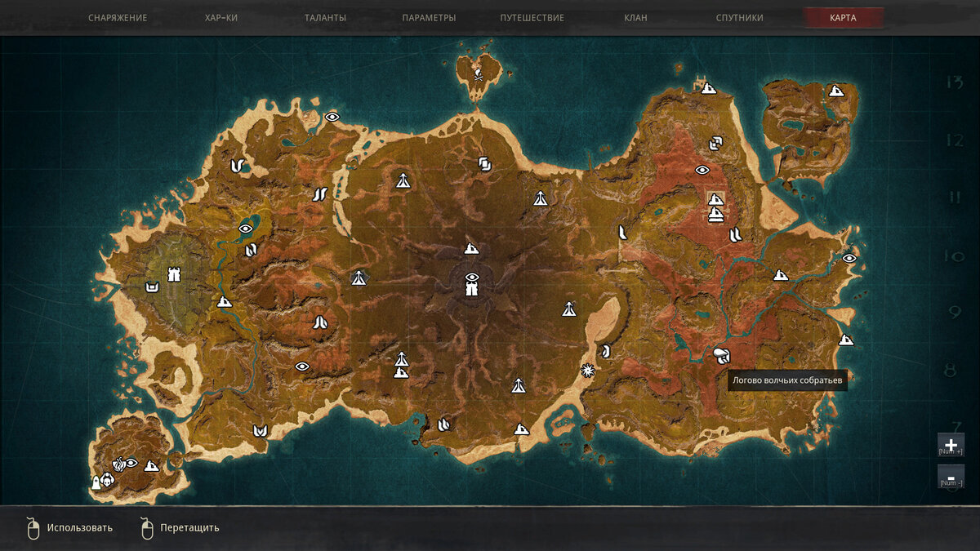Screen dimensions: 980x551
Task: Click the Логово волчьих собратьев tooltip
Action: (x=787, y=380)
